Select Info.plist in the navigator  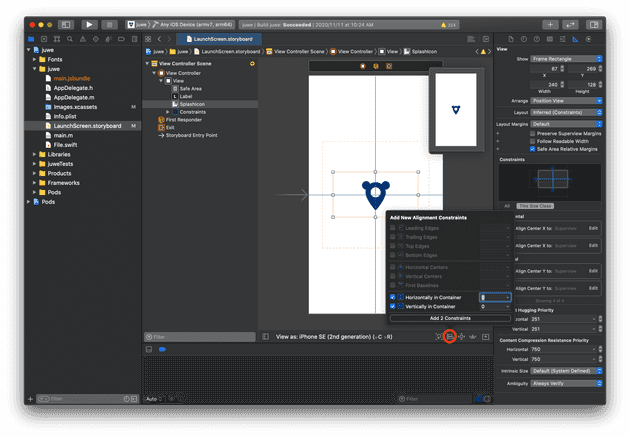click(65, 116)
